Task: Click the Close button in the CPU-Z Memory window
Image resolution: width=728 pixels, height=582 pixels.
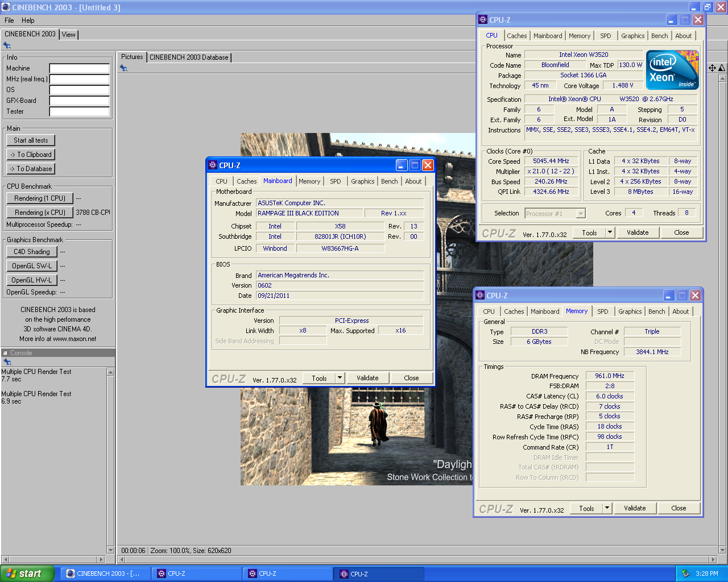Action: [x=679, y=508]
